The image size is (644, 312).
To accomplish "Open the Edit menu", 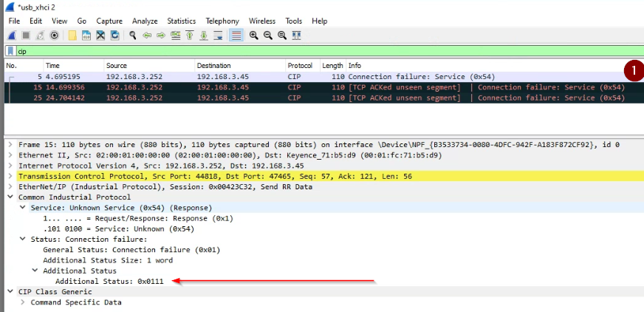I will point(35,21).
